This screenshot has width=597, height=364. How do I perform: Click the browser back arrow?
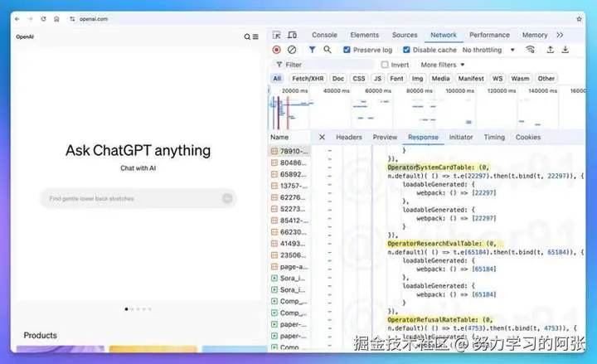[17, 19]
